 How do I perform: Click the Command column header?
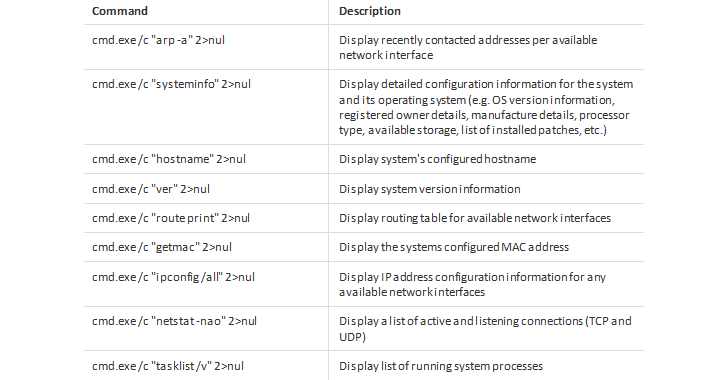pyautogui.click(x=120, y=11)
